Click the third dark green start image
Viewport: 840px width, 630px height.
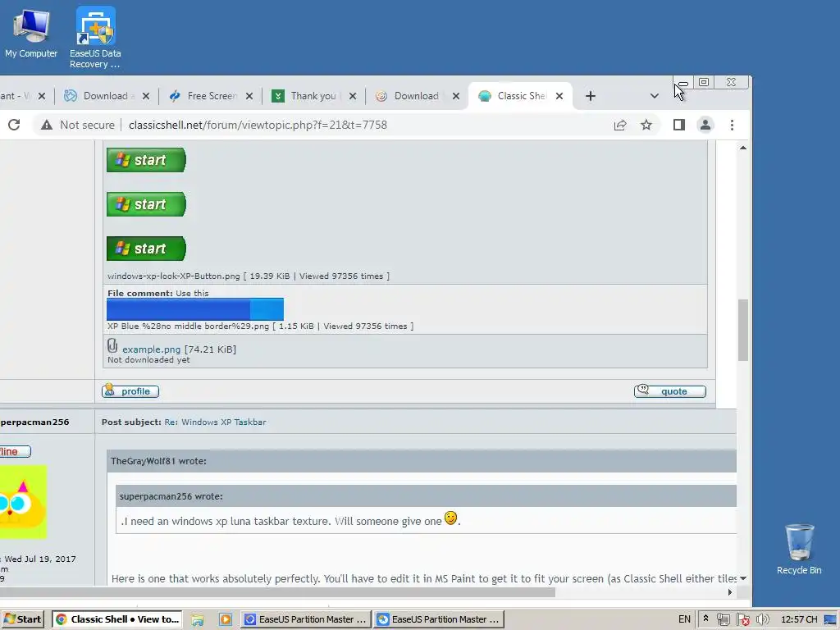click(146, 249)
